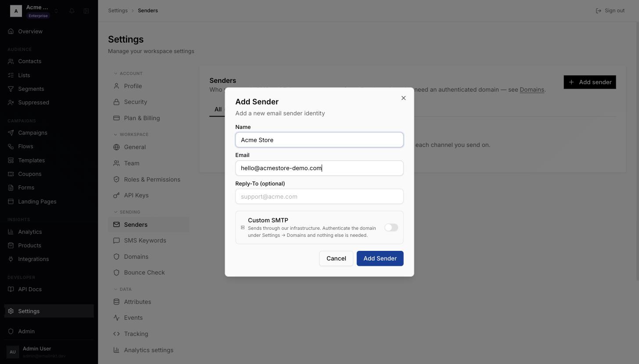Open Security settings

(148, 102)
